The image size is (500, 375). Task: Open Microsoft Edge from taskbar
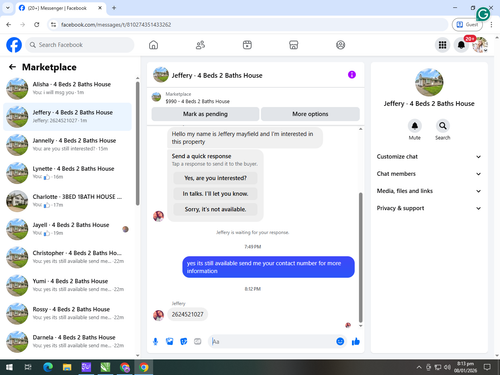tap(48, 367)
